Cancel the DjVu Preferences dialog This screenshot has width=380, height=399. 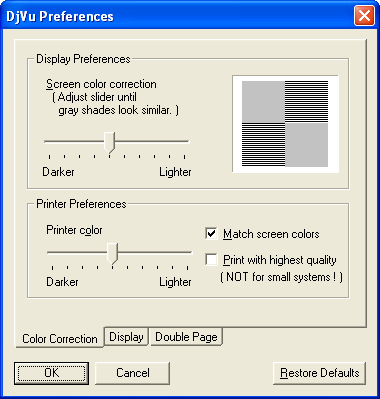point(132,373)
